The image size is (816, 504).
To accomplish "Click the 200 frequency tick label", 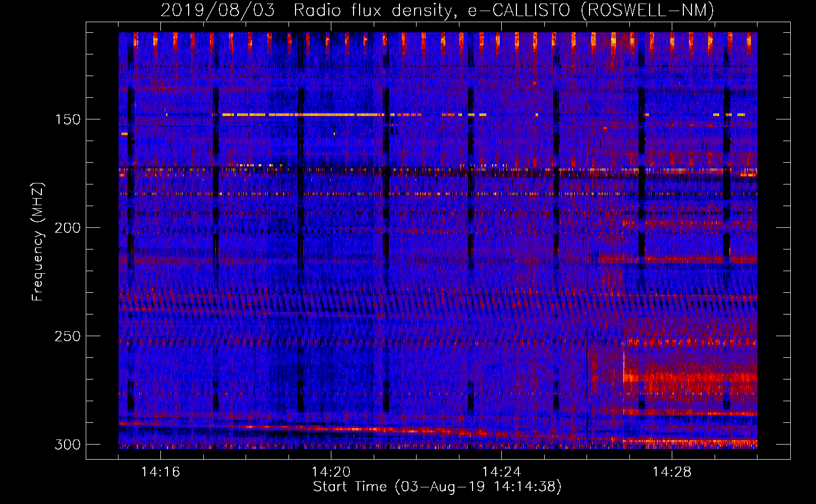I will (67, 228).
